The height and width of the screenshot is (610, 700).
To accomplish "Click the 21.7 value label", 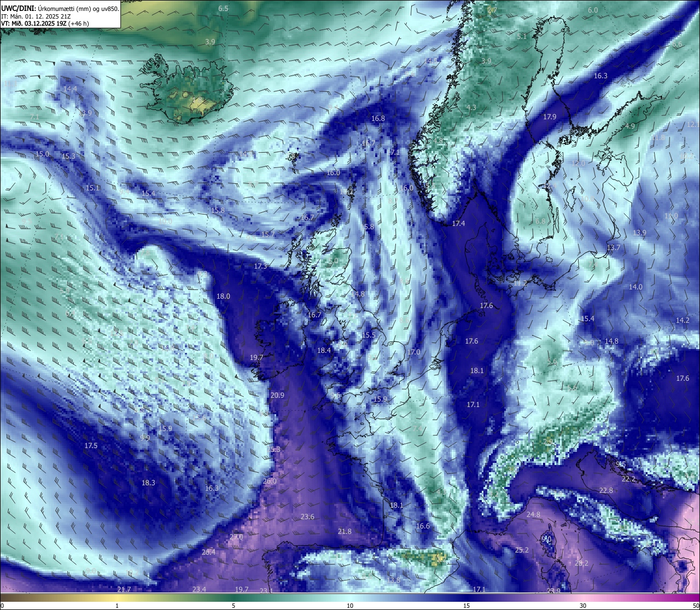I will [124, 589].
